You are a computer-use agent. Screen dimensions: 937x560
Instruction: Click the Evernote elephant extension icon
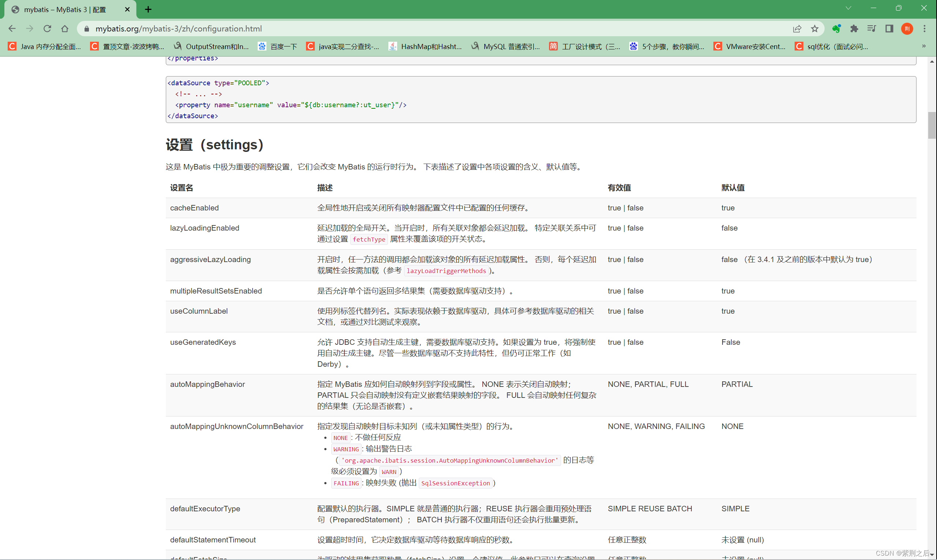click(836, 29)
